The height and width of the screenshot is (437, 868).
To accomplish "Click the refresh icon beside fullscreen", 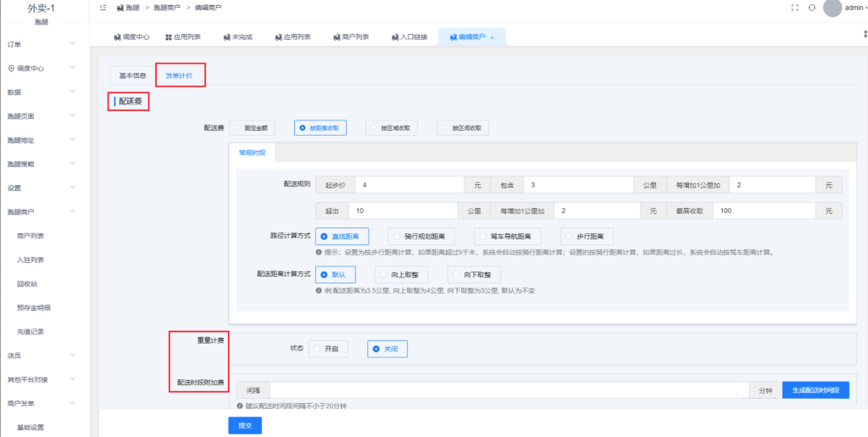I will (x=812, y=8).
